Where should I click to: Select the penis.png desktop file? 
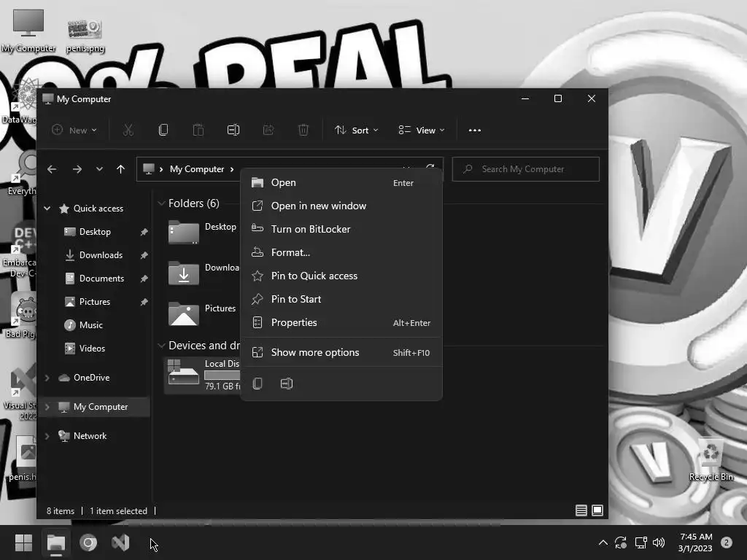tap(85, 36)
